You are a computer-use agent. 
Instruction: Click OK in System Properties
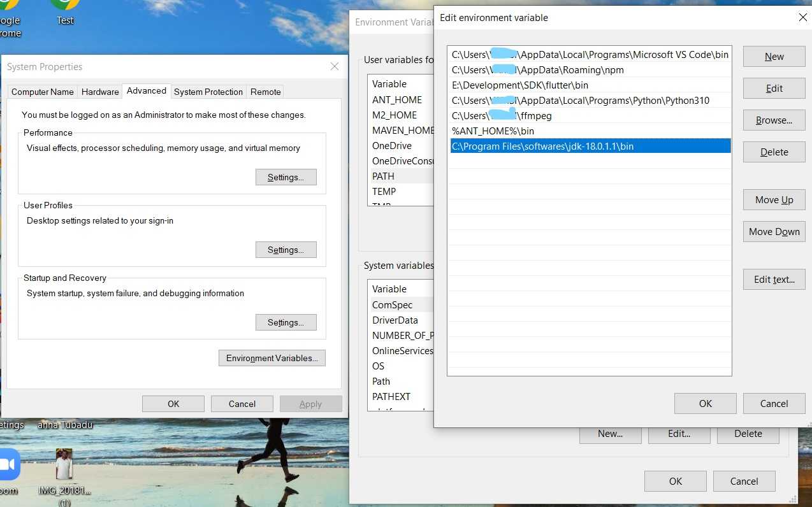[x=173, y=404]
